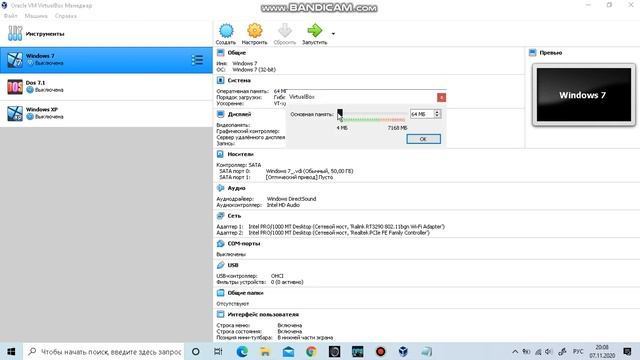The width and height of the screenshot is (640, 360).
Task: Confirm memory popup with OK button
Action: pos(423,139)
